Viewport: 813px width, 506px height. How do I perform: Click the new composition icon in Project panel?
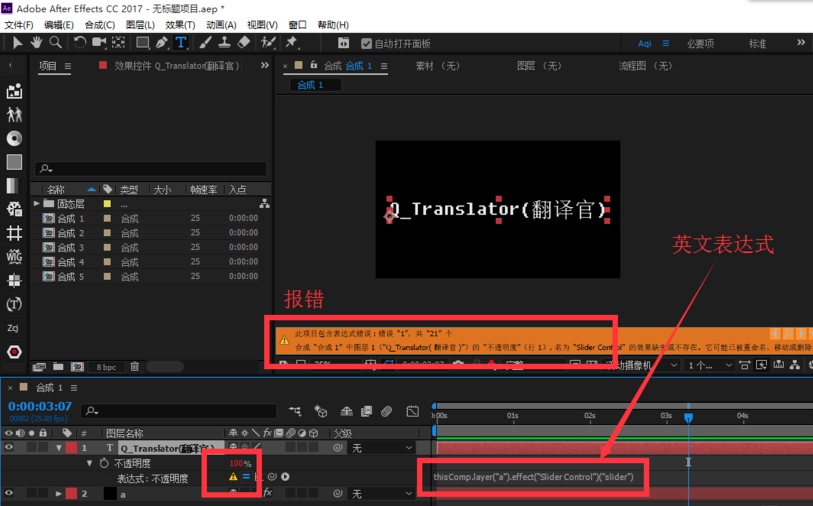coord(77,367)
